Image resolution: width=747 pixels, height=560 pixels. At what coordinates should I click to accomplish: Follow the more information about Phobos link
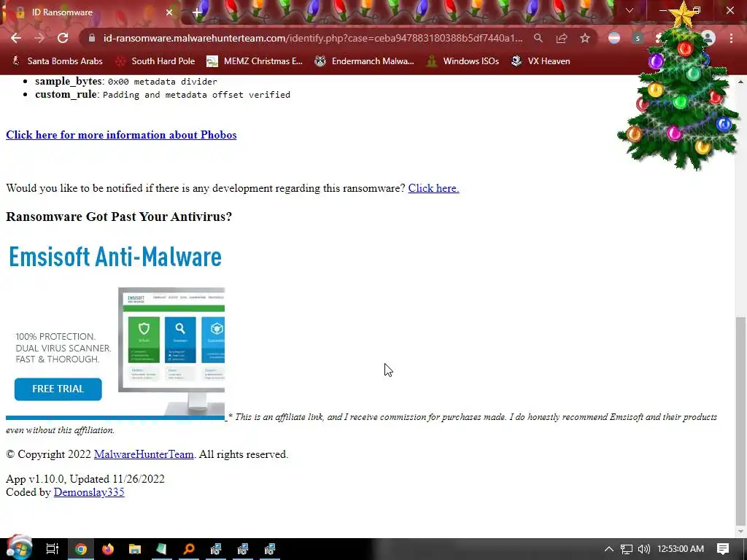click(121, 135)
